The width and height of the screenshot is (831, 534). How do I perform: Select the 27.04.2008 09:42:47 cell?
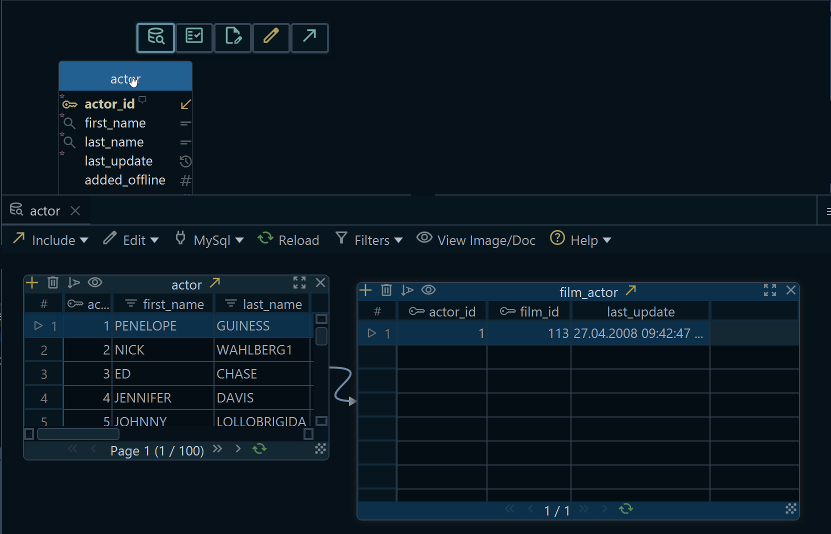[640, 333]
